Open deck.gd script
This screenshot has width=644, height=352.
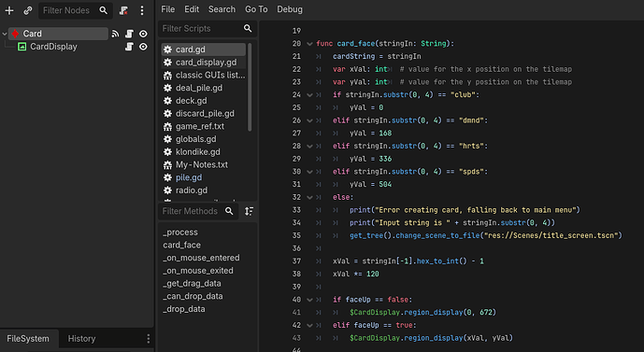pos(204,101)
